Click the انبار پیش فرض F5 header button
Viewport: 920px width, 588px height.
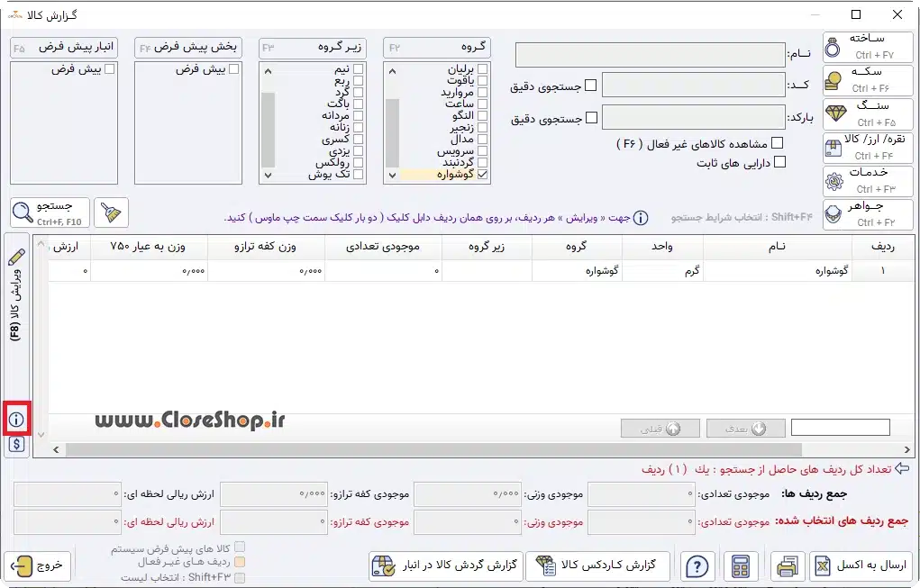(x=64, y=48)
